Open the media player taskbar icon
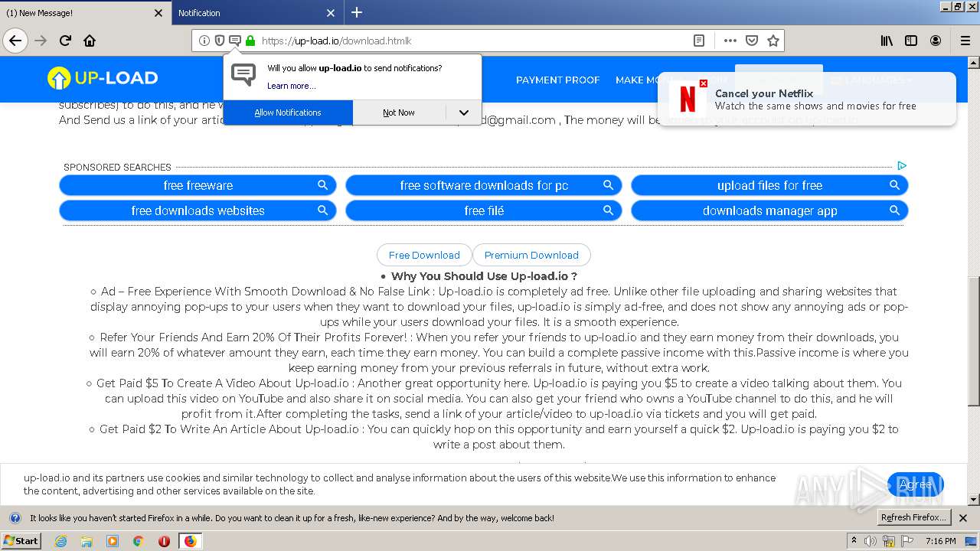The image size is (980, 551). point(113,541)
